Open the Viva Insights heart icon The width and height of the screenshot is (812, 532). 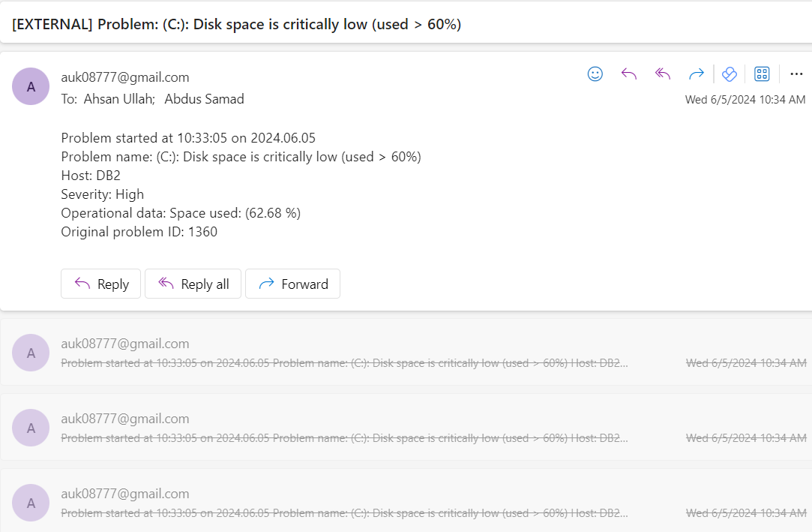point(729,74)
